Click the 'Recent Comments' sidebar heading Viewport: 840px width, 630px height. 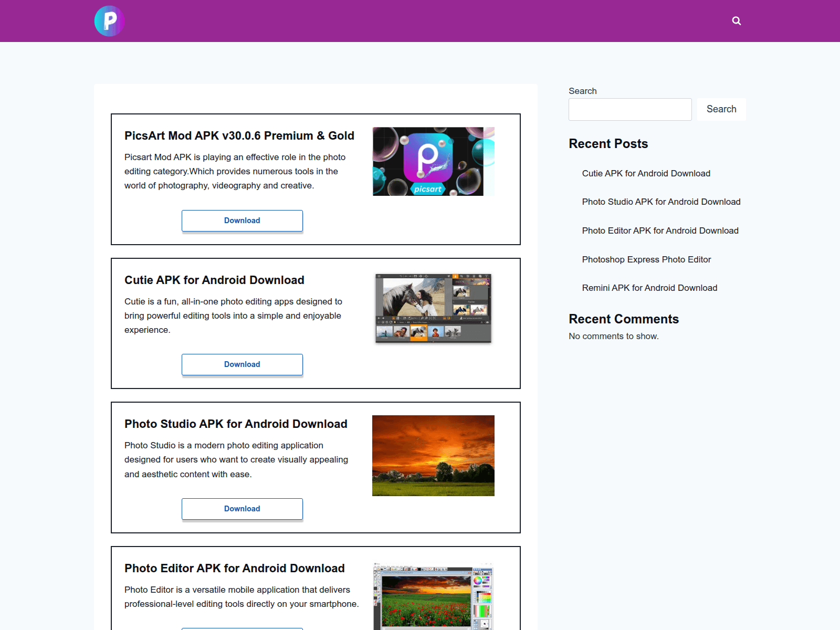(624, 319)
